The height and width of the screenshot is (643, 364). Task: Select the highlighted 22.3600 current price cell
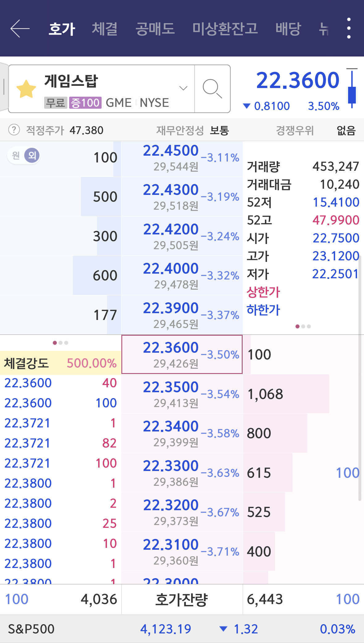(x=182, y=354)
